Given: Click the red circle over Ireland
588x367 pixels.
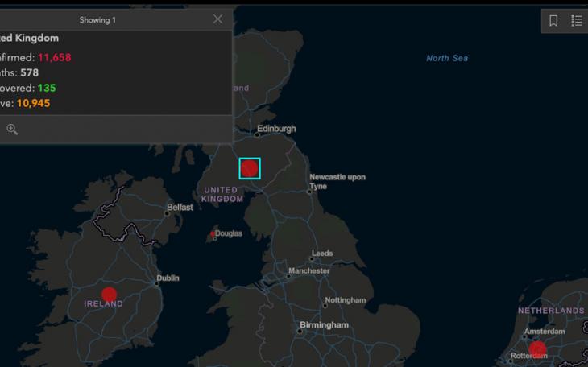Looking at the screenshot, I should 110,295.
